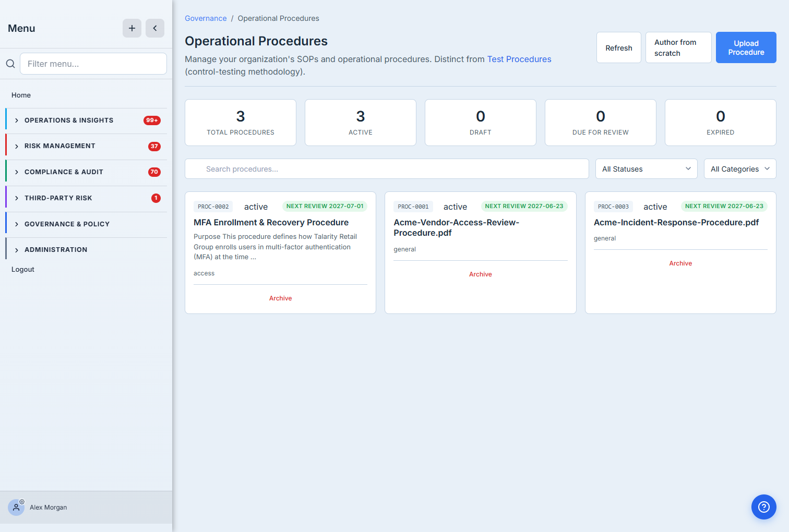Click the Upload Procedure button
The width and height of the screenshot is (789, 532).
pyautogui.click(x=746, y=47)
